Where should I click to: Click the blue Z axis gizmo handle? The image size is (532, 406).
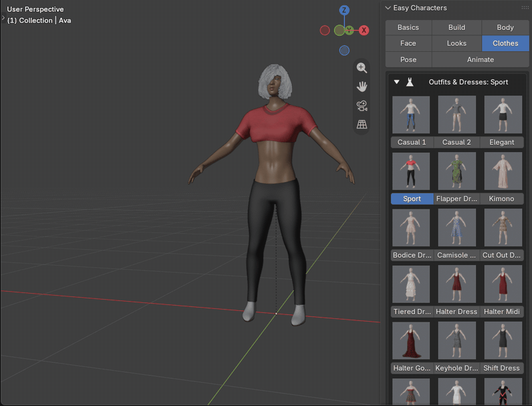(344, 10)
